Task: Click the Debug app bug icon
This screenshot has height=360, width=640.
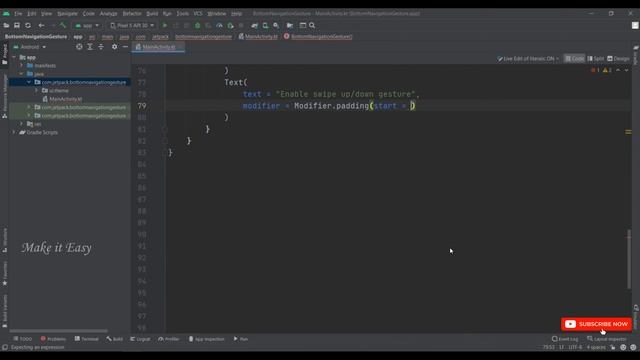Action: pyautogui.click(x=198, y=25)
